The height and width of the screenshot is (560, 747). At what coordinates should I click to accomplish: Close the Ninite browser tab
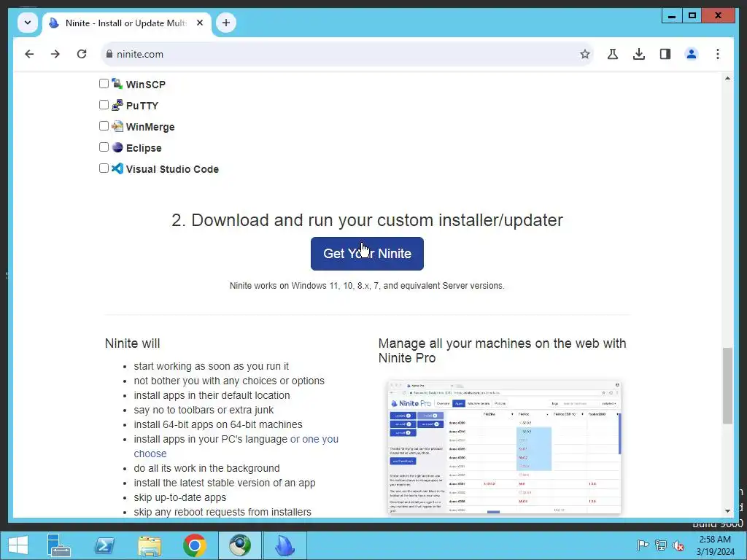(x=200, y=23)
